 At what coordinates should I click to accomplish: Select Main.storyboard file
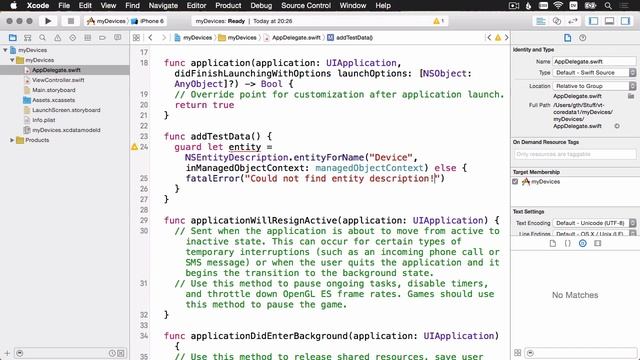[53, 90]
